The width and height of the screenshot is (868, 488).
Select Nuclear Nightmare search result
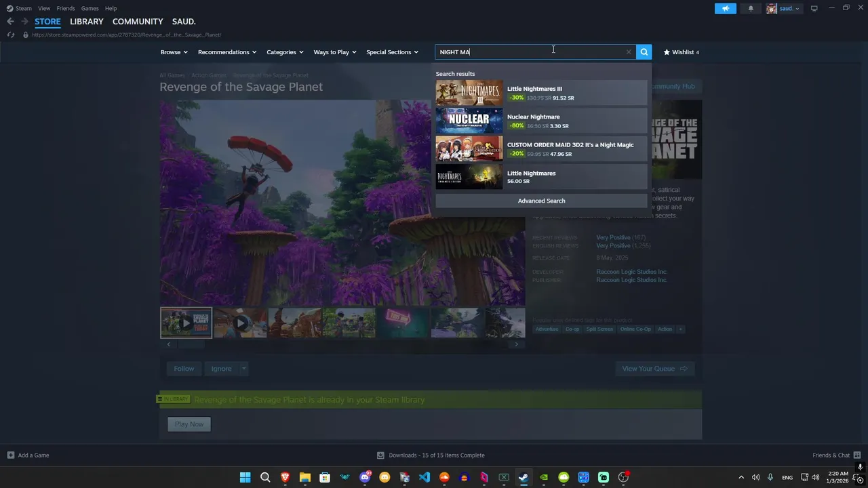click(541, 121)
